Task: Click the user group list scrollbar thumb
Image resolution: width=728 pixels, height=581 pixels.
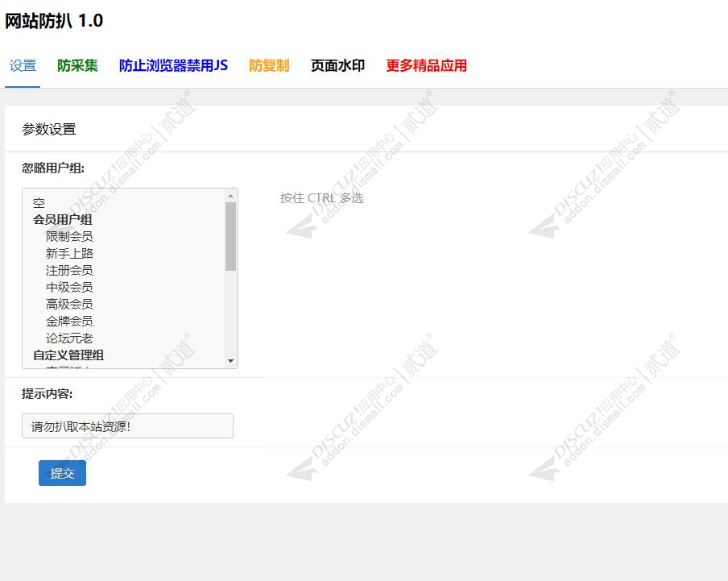Action: point(231,236)
